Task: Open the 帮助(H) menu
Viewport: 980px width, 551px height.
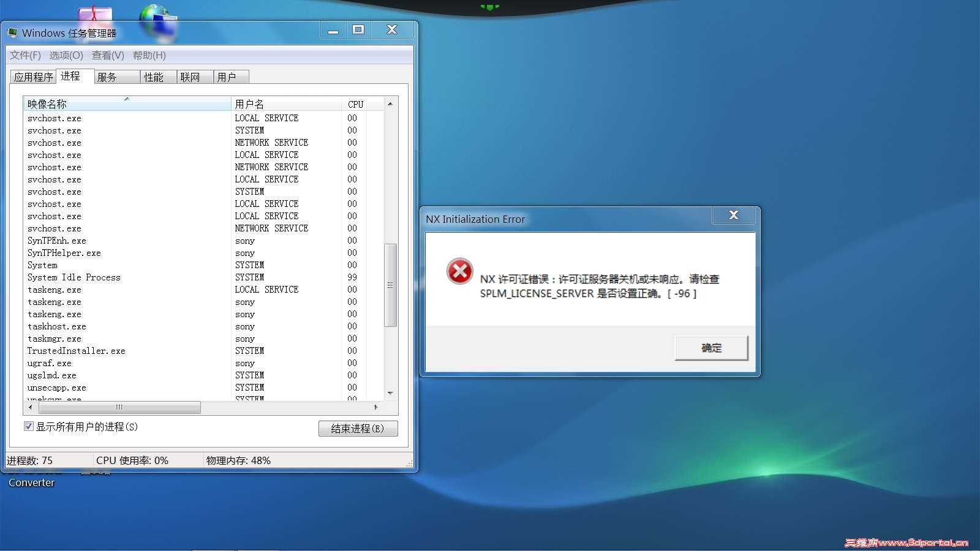Action: [x=149, y=55]
